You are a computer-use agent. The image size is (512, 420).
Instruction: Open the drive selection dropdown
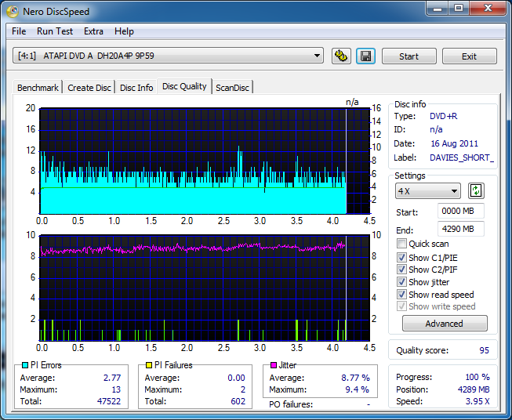[168, 56]
